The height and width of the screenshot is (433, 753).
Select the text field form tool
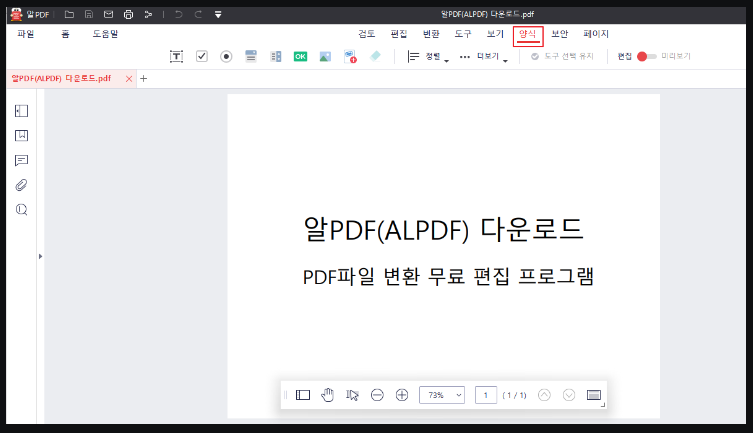tap(176, 57)
